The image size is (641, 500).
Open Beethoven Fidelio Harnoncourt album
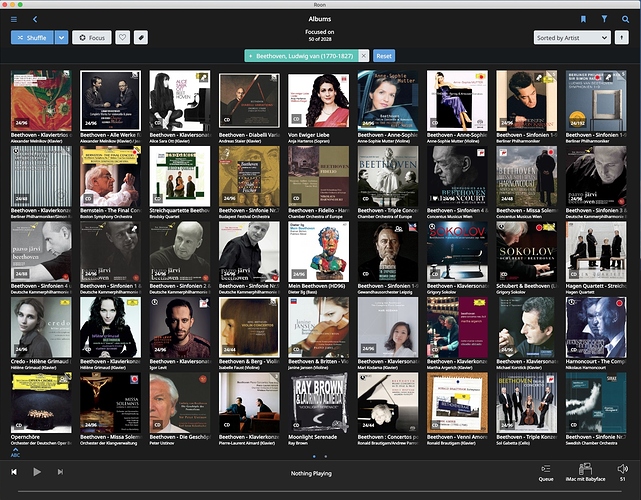pyautogui.click(x=318, y=176)
